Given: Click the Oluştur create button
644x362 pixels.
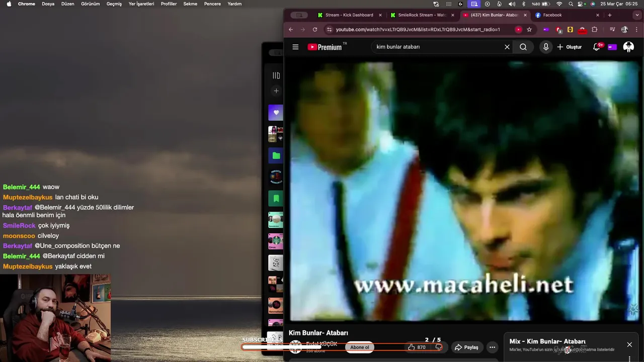Looking at the screenshot, I should tap(569, 47).
